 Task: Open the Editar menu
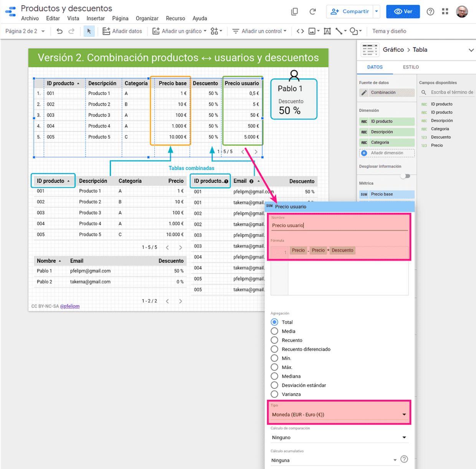[53, 18]
